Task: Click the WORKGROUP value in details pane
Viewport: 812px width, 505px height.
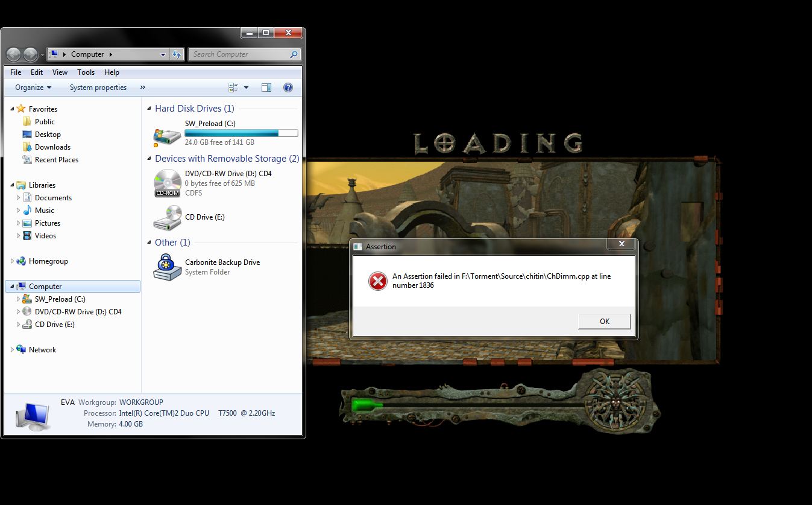Action: [x=141, y=402]
